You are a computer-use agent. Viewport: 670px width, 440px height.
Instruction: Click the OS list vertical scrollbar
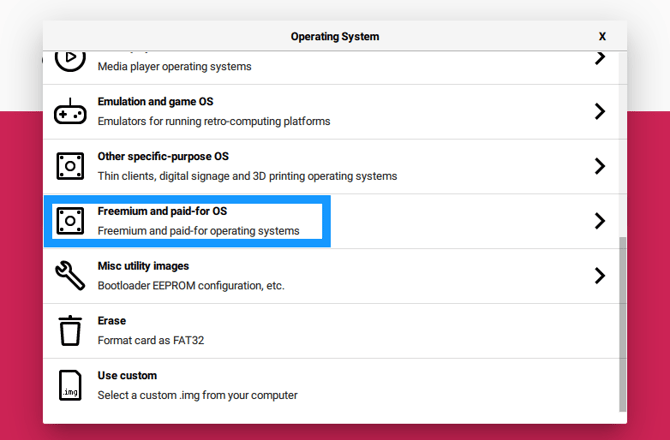click(623, 324)
